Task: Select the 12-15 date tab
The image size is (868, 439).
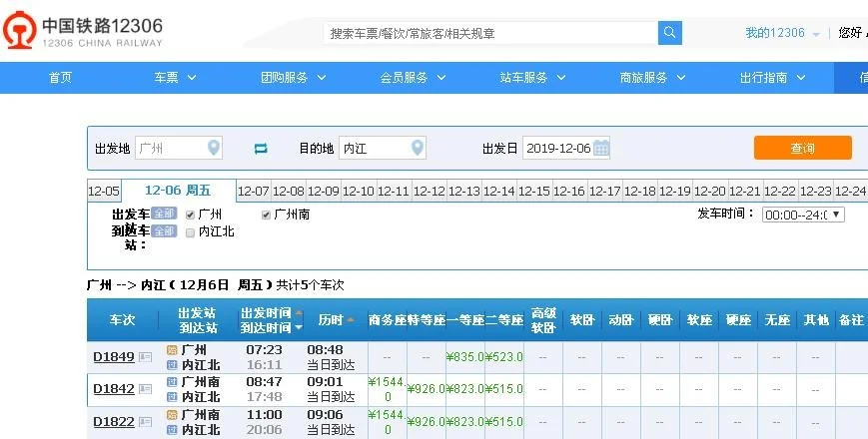Action: tap(534, 192)
